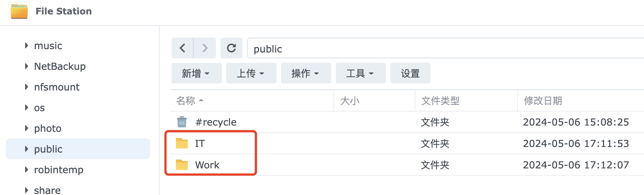Expand the photo folder tree arrow
The image size is (644, 195).
tap(26, 128)
